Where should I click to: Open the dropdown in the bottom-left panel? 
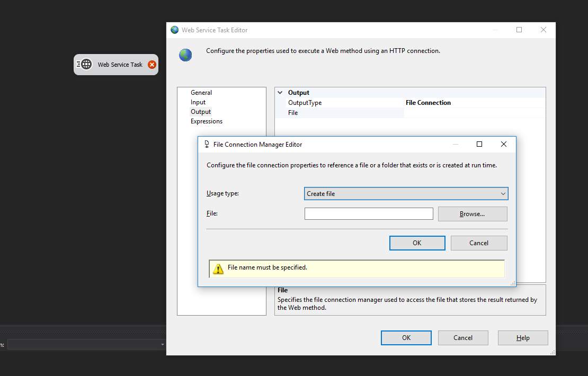163,345
